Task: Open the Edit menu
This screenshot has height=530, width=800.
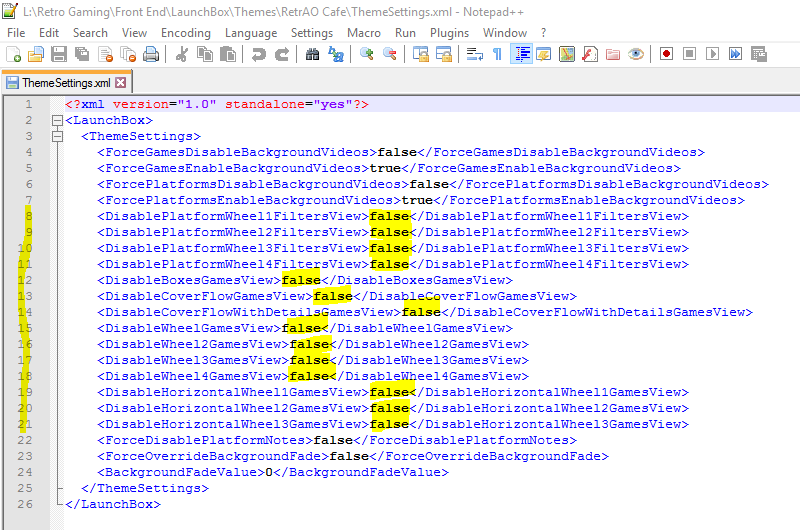Action: click(48, 33)
